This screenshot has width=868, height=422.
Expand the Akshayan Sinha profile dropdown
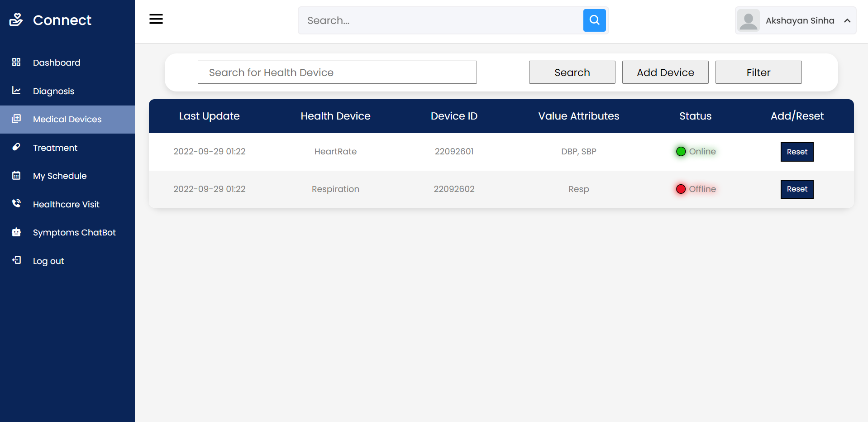click(847, 21)
